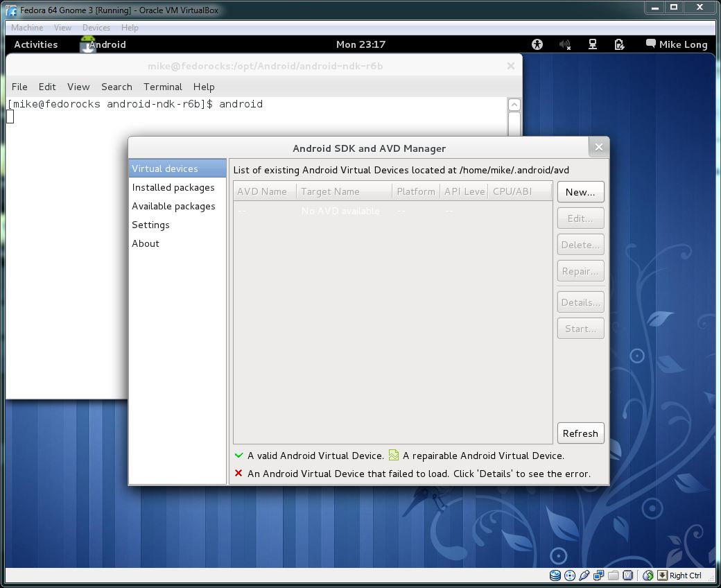Open the GNOME Activities overview
Viewport: 721px width, 588px height.
tap(36, 44)
